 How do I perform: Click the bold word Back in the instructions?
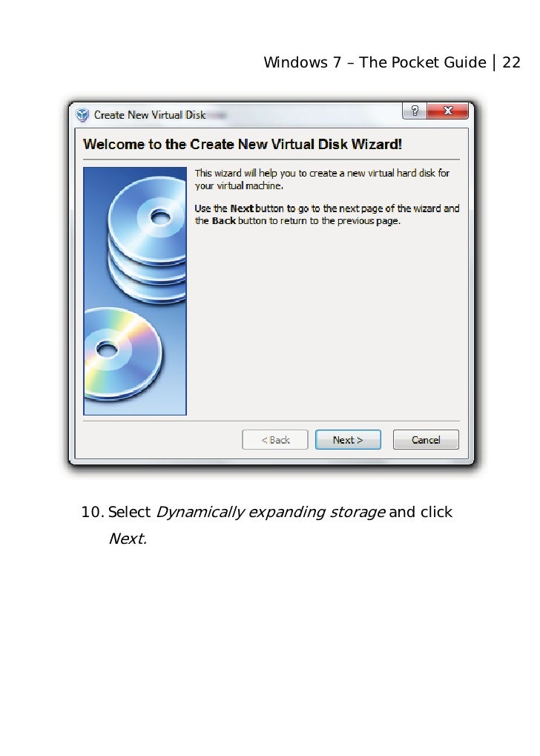point(224,221)
